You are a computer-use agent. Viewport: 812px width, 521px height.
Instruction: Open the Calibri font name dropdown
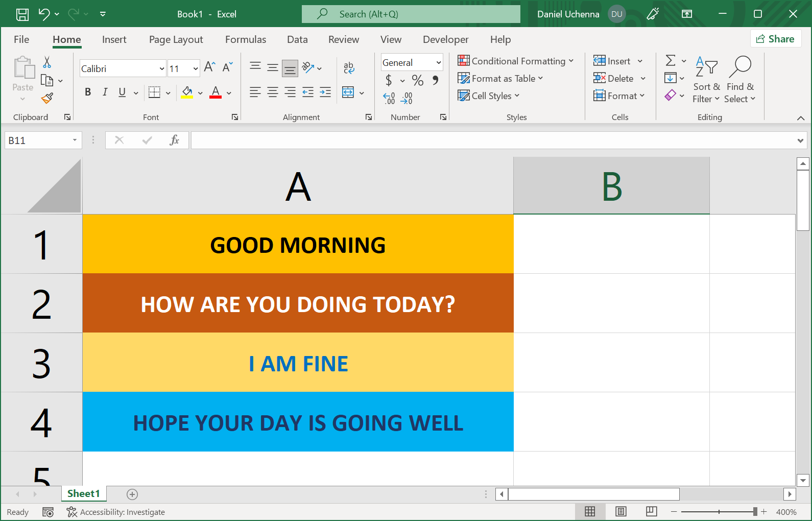pyautogui.click(x=162, y=68)
